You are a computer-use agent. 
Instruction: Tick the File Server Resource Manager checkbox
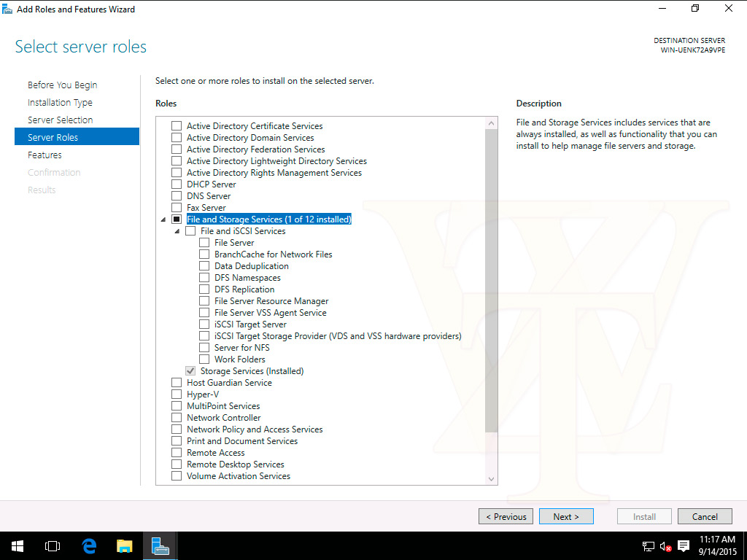[x=204, y=301]
